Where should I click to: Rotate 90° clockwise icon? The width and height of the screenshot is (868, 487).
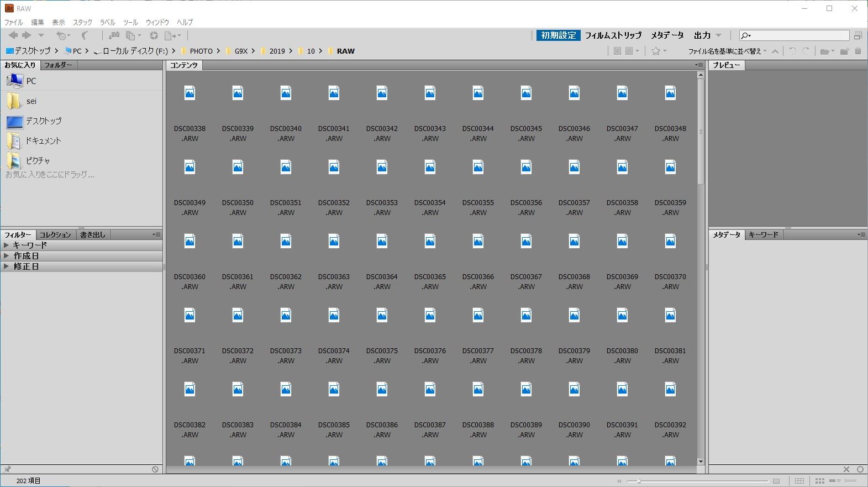[806, 51]
